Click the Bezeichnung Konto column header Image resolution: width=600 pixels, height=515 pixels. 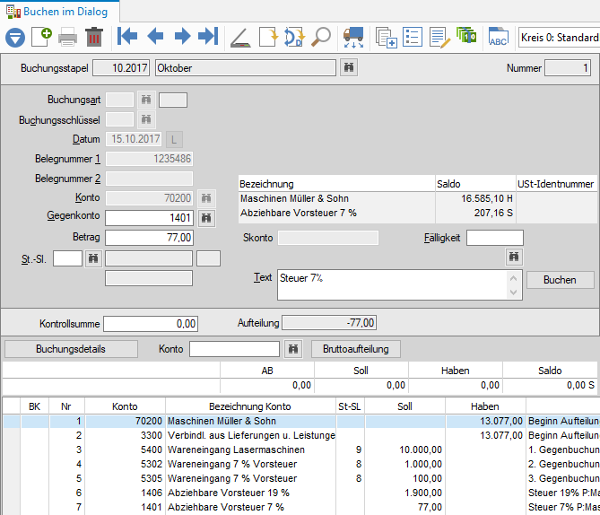pos(250,406)
